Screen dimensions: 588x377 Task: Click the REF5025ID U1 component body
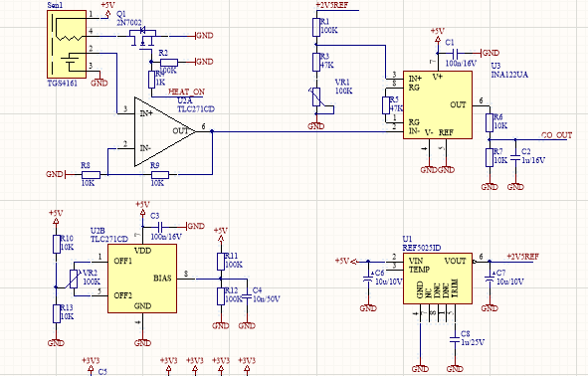tap(437, 279)
